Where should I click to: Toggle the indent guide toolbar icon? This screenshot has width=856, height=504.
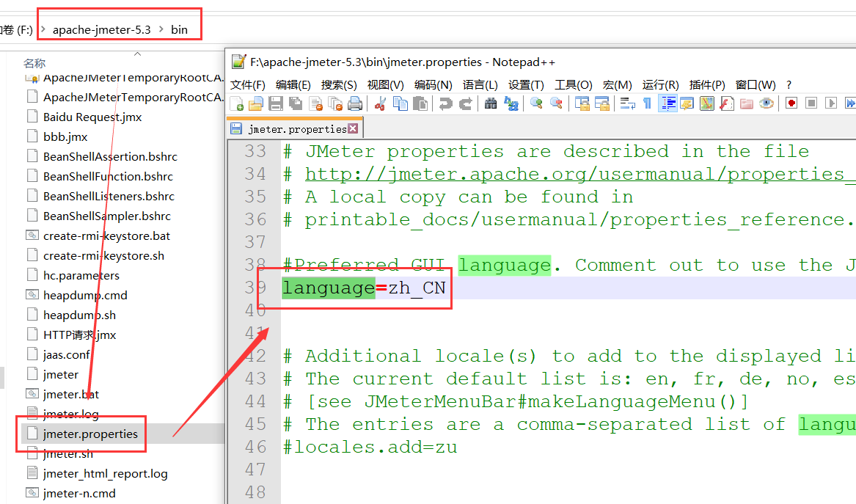click(x=667, y=103)
